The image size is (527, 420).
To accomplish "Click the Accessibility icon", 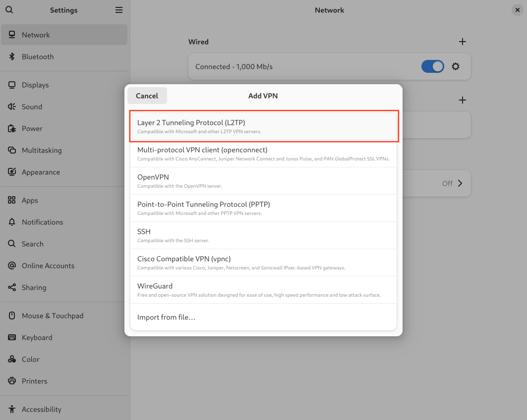I will click(12, 409).
